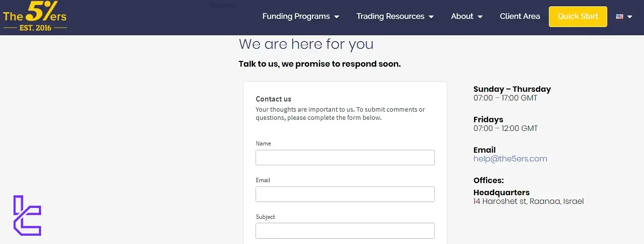Viewport: 644px width, 244px height.
Task: Click the purple TC watermark logo
Action: pos(27,215)
